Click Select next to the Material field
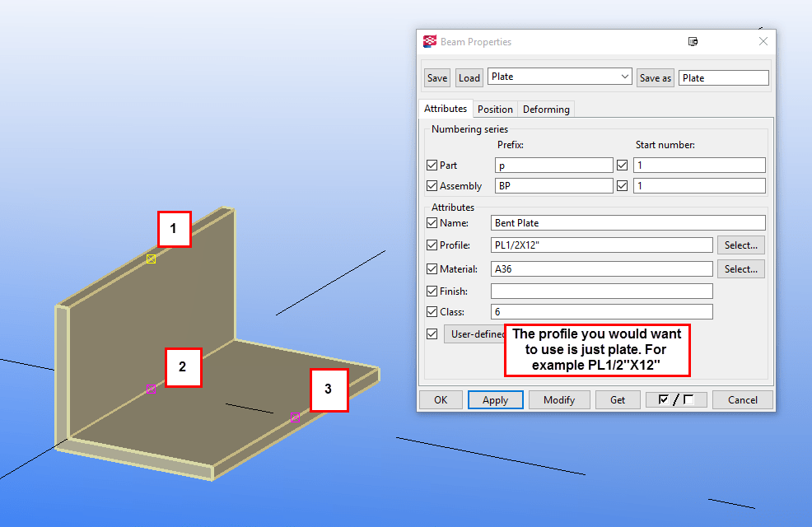This screenshot has width=812, height=527. (x=740, y=268)
